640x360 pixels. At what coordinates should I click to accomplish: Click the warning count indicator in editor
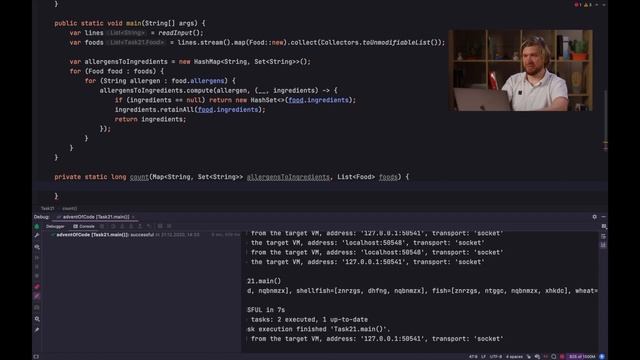(x=587, y=5)
